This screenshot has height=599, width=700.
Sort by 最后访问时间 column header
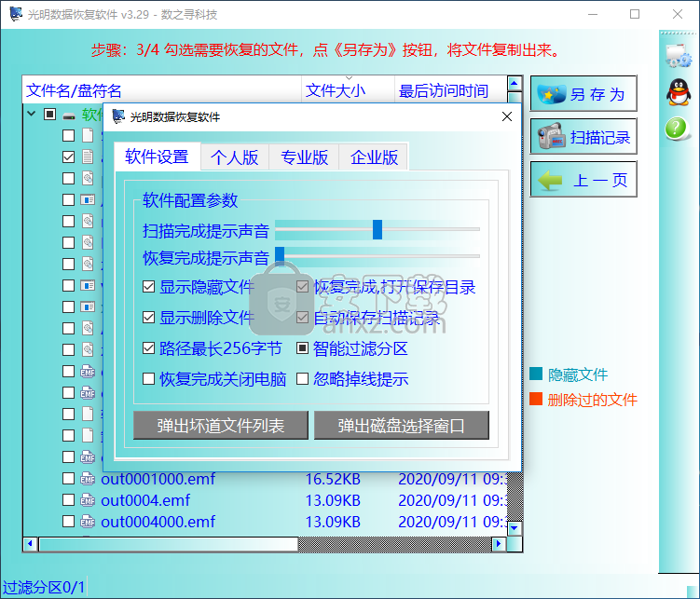tap(451, 90)
